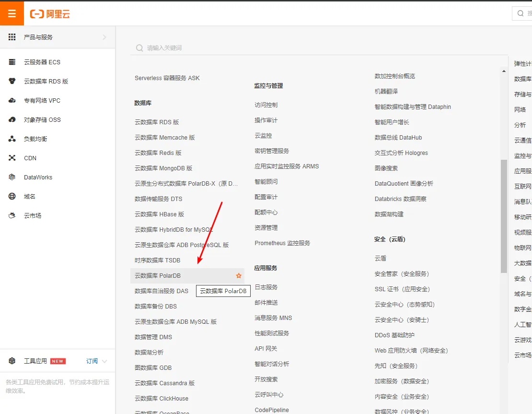Open 图数据库 GDB

(x=153, y=367)
